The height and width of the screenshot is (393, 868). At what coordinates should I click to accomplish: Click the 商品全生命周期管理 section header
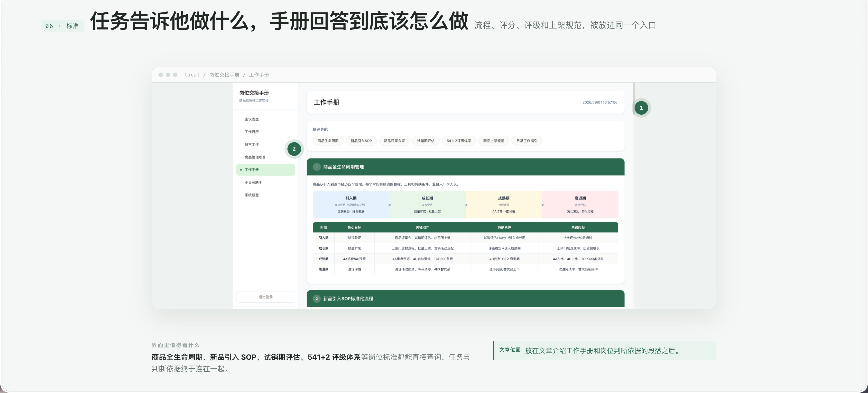point(465,167)
